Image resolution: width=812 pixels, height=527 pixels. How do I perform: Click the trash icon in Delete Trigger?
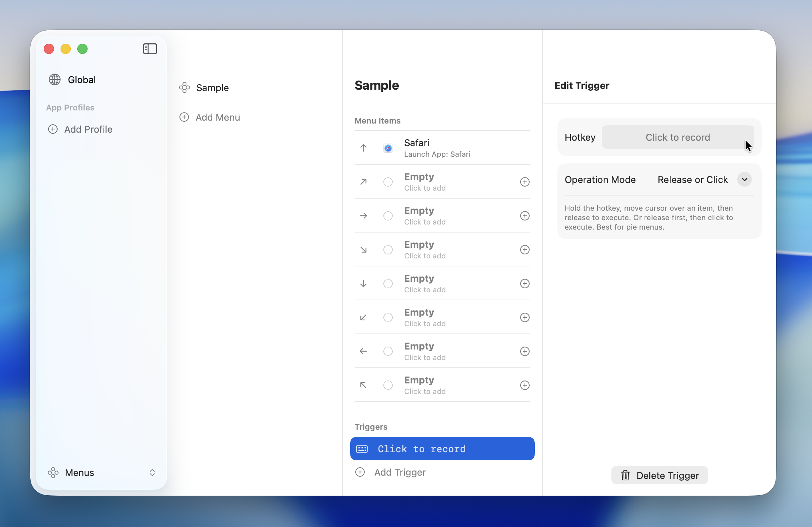coord(625,475)
